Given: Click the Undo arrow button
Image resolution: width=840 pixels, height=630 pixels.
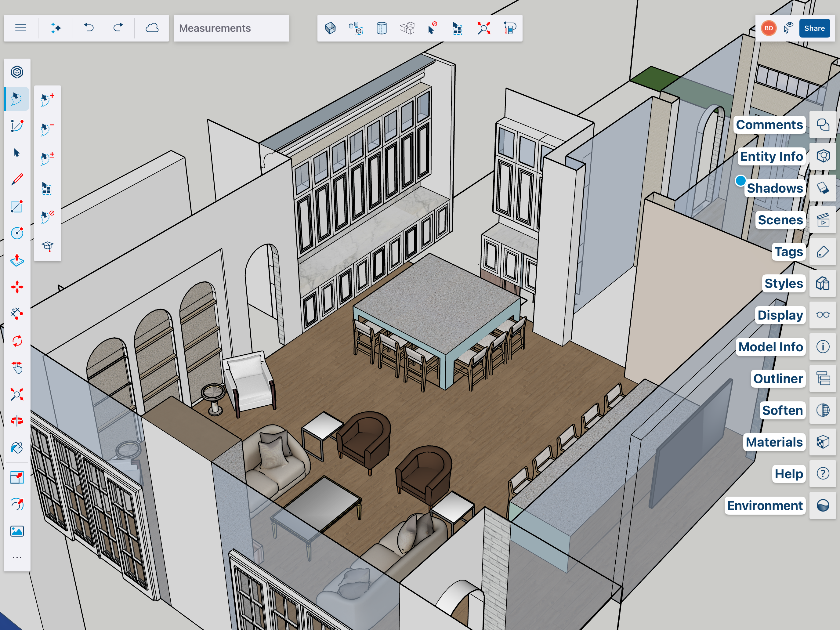Looking at the screenshot, I should [x=89, y=28].
